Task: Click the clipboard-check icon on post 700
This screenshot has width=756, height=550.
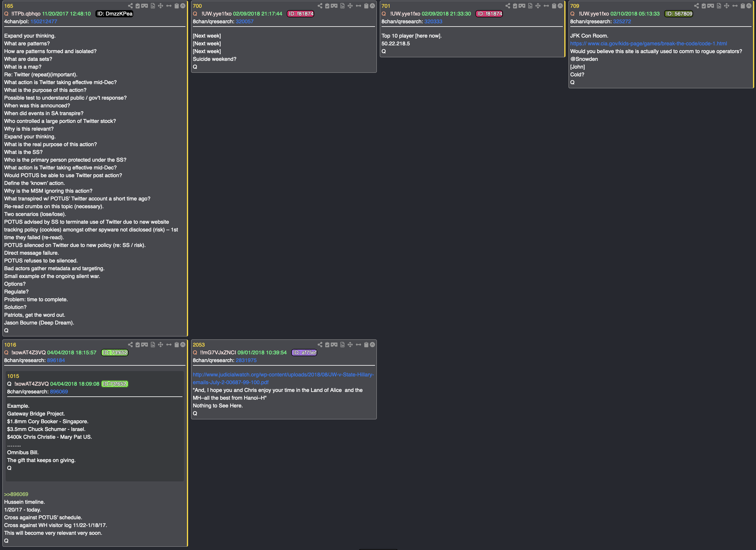Action: coord(327,6)
